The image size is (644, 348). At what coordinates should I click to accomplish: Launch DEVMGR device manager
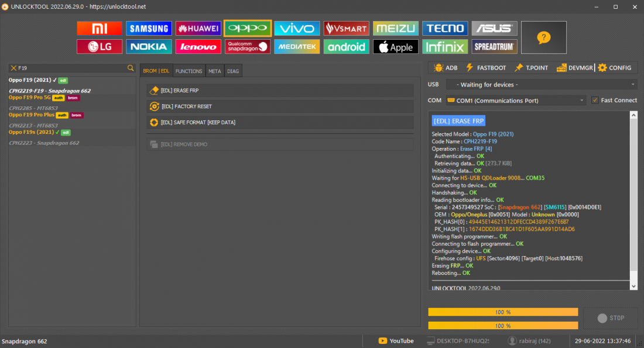tap(575, 68)
